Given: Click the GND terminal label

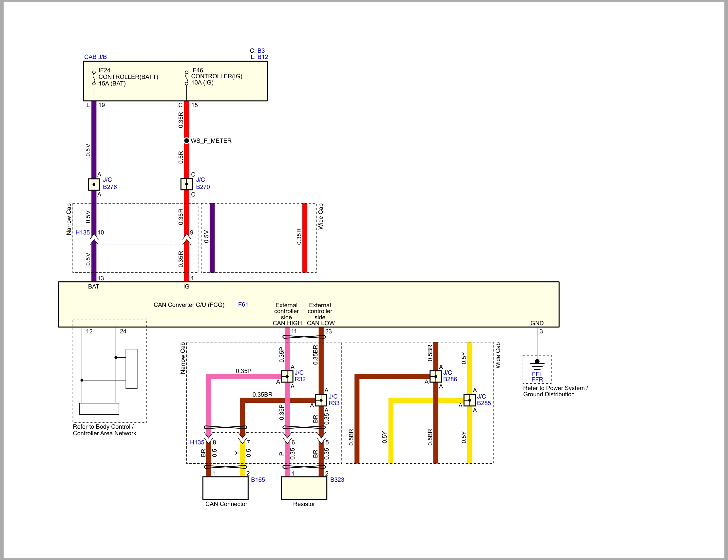Looking at the screenshot, I should point(537,323).
